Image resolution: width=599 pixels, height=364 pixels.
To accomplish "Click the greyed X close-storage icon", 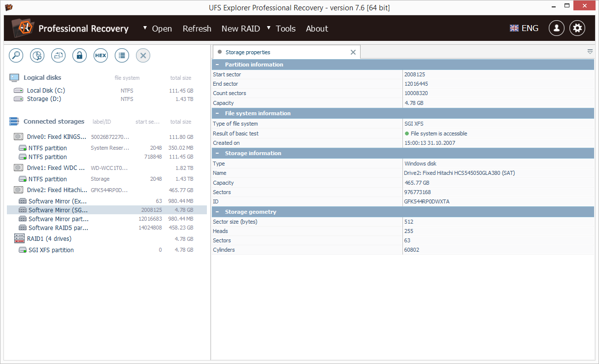I will click(143, 56).
